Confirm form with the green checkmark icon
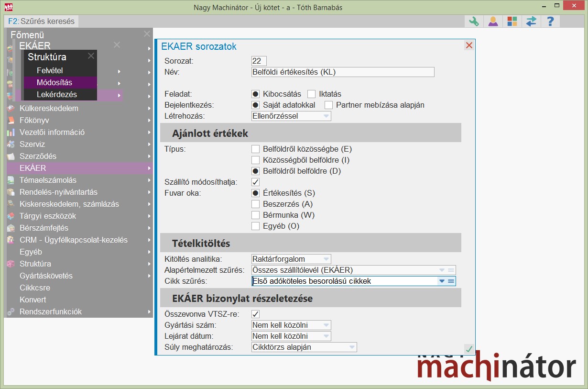Screen dimensions: 588x389 click(469, 349)
